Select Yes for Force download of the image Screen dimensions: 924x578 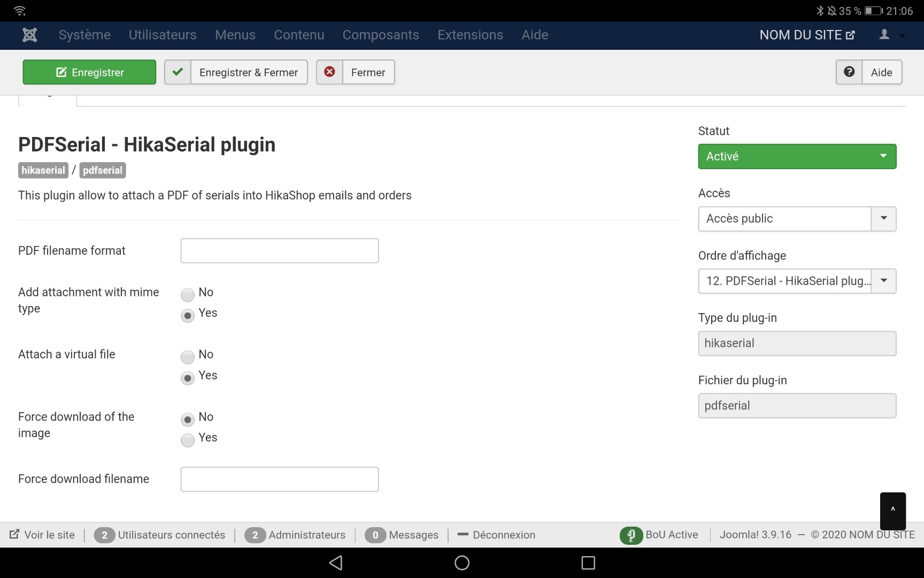pos(188,440)
